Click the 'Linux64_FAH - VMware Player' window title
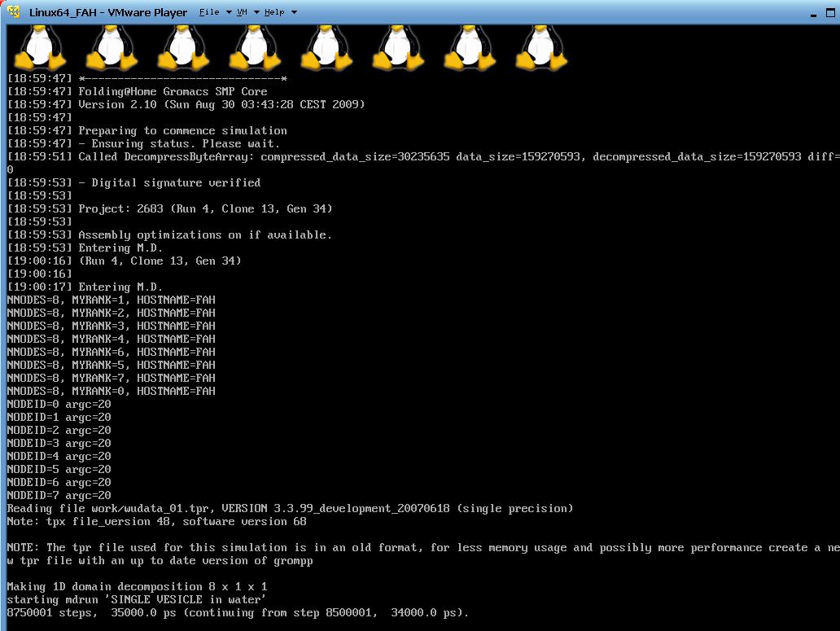 (x=108, y=12)
